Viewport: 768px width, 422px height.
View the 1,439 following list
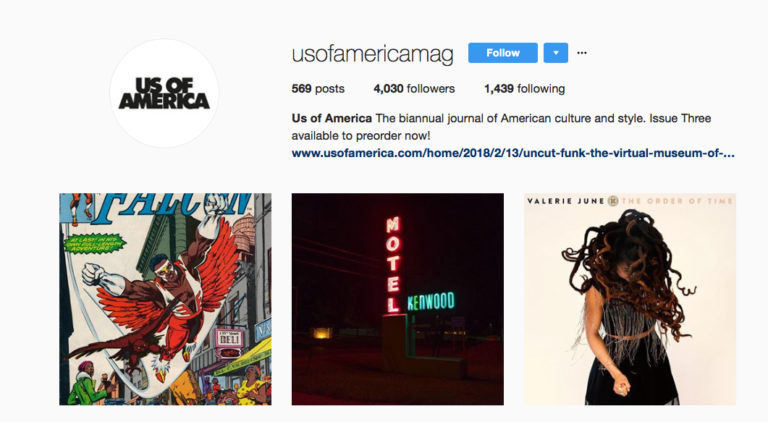(524, 89)
